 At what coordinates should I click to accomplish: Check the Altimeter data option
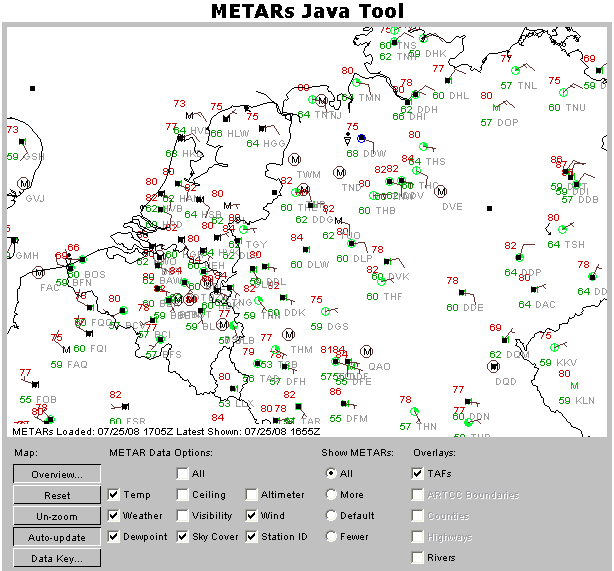pyautogui.click(x=253, y=495)
